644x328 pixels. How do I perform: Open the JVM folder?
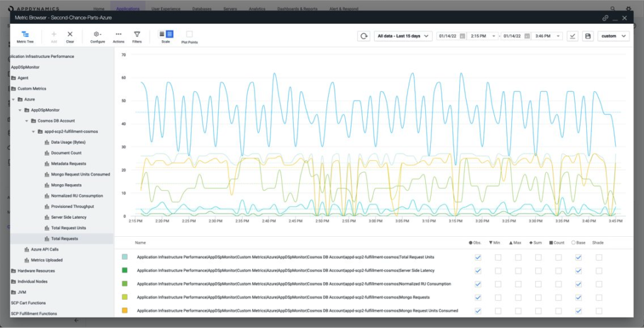click(17, 292)
